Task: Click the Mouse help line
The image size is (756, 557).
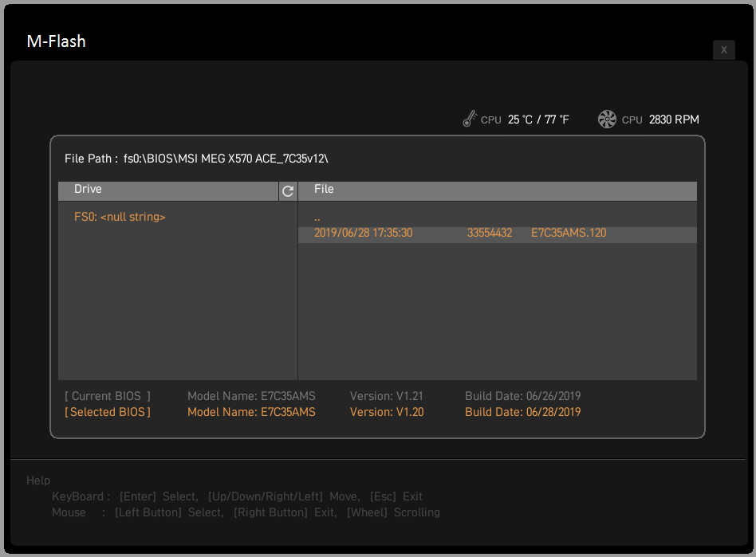Action: click(246, 512)
